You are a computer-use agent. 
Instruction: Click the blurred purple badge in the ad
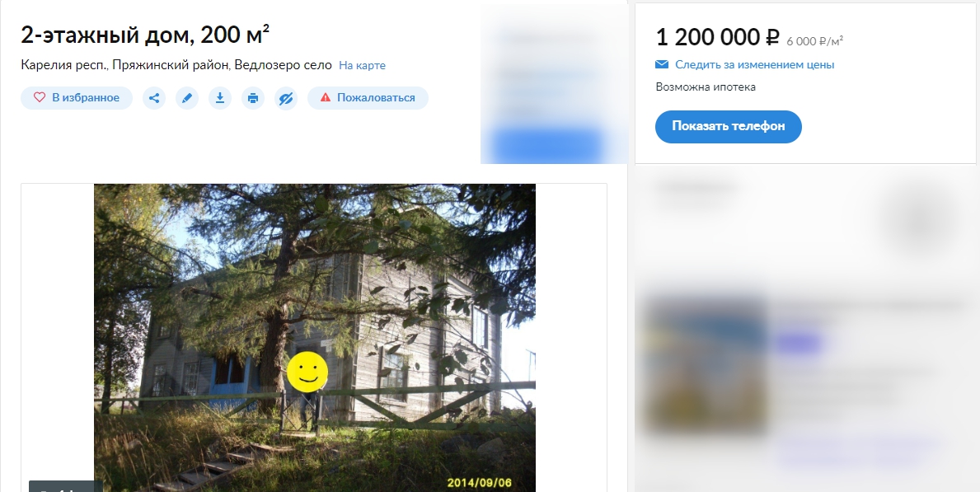point(799,343)
